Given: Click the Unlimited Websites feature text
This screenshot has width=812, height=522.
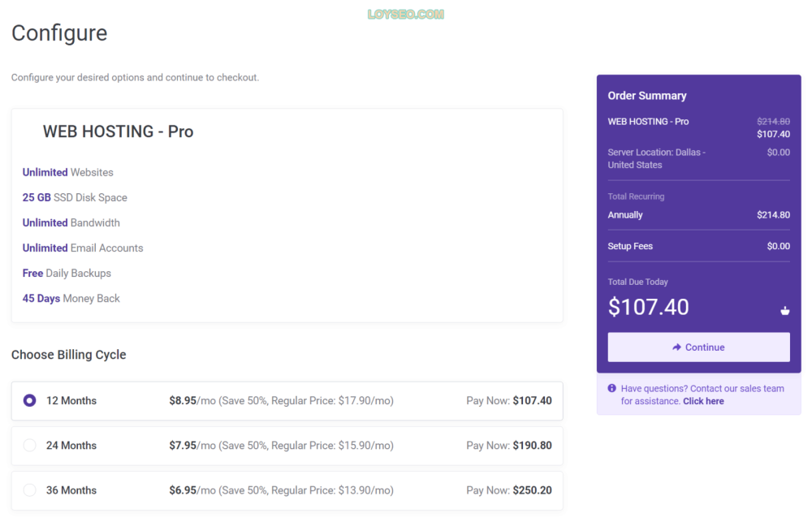Looking at the screenshot, I should coord(68,172).
